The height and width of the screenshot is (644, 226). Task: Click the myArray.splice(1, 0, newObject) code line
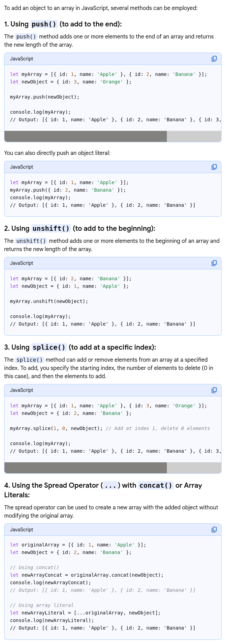click(x=56, y=428)
